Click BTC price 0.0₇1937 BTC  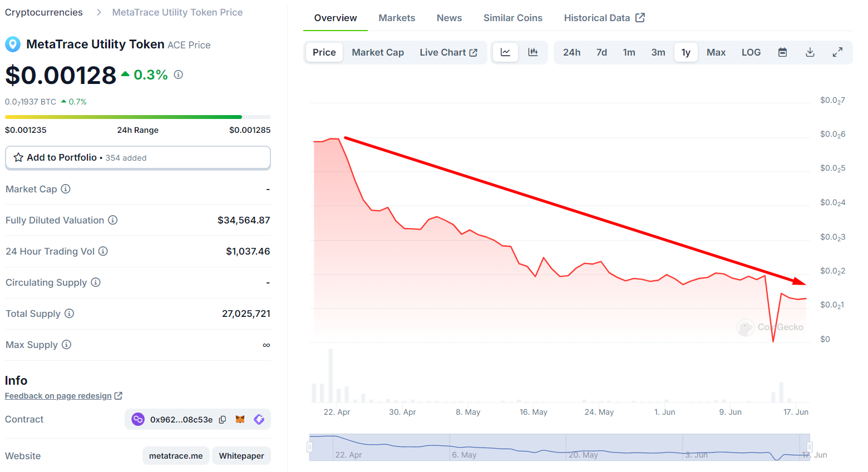click(x=31, y=102)
